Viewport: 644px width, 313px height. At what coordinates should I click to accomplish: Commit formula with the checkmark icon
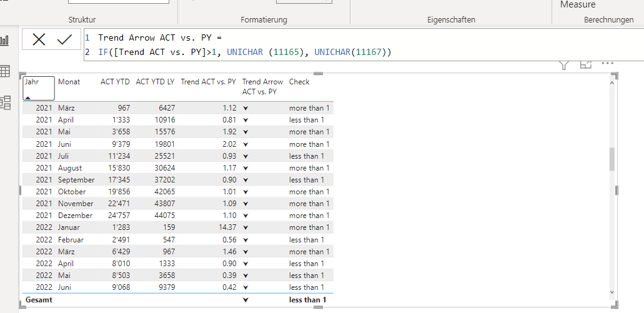tap(64, 40)
